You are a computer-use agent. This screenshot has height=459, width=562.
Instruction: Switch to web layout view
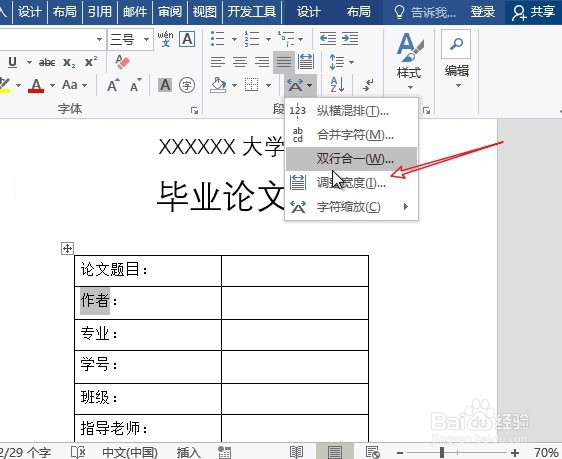tap(373, 452)
